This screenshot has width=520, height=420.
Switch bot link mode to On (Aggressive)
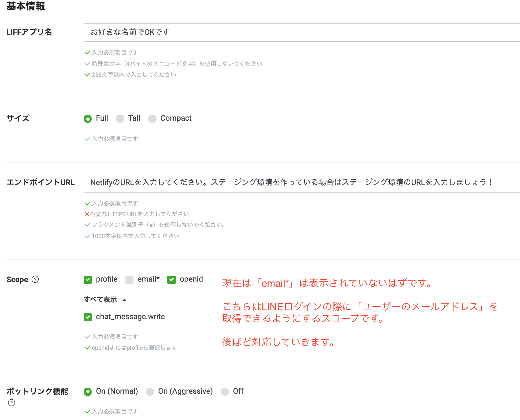[150, 392]
